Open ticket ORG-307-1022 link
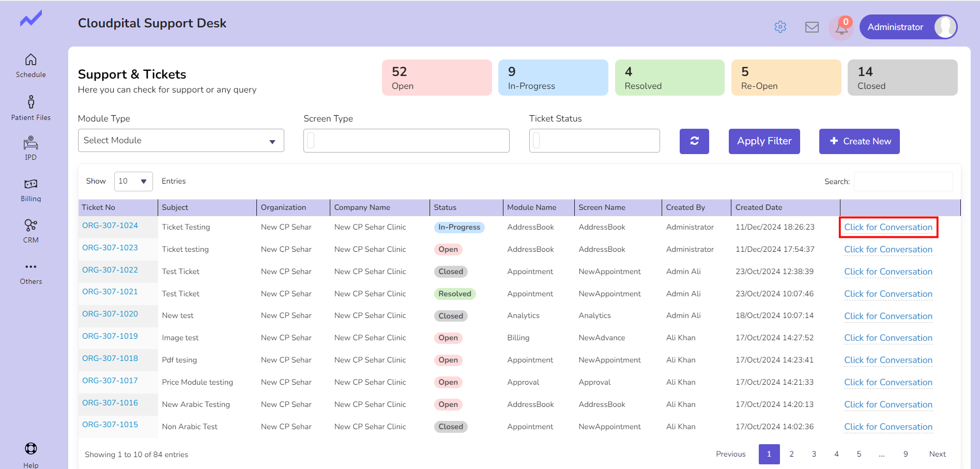 pyautogui.click(x=110, y=270)
